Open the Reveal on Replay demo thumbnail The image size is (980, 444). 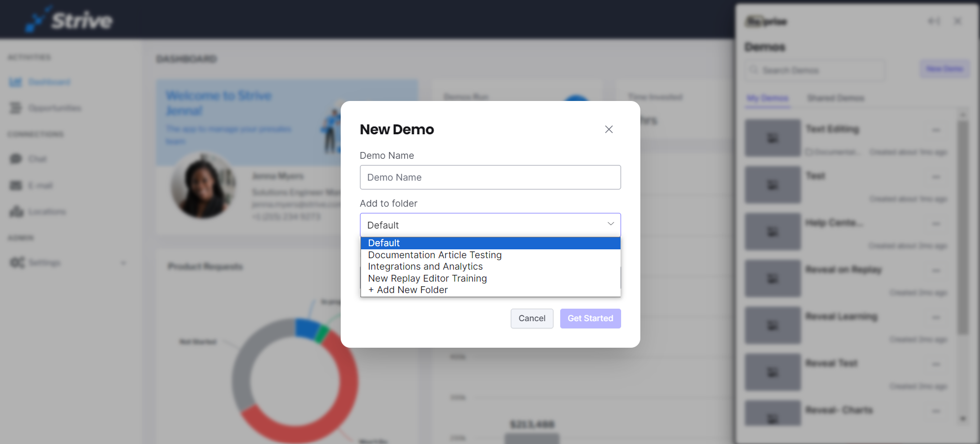click(x=773, y=278)
